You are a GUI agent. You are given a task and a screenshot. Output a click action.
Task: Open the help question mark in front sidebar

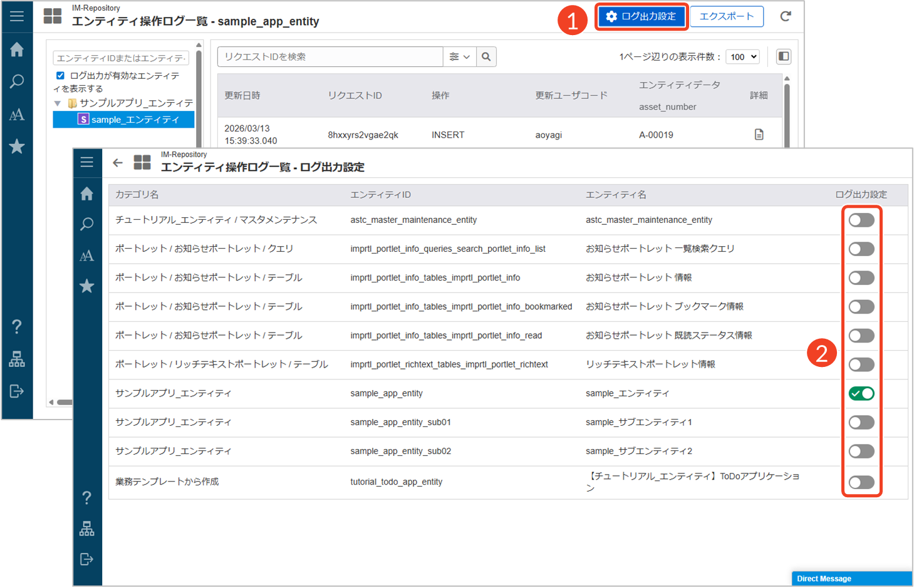pyautogui.click(x=87, y=498)
